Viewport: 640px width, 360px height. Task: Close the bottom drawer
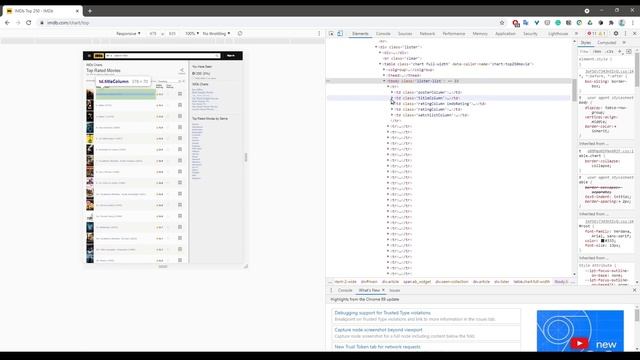(x=634, y=290)
